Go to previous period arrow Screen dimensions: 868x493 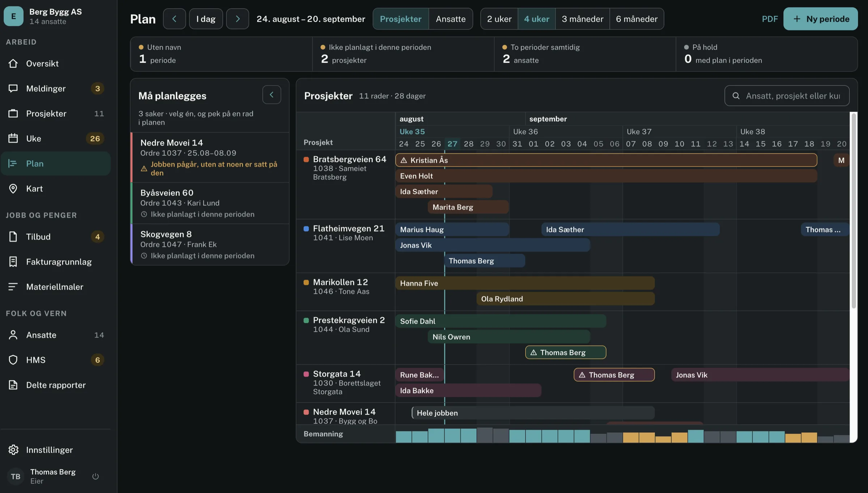(174, 18)
